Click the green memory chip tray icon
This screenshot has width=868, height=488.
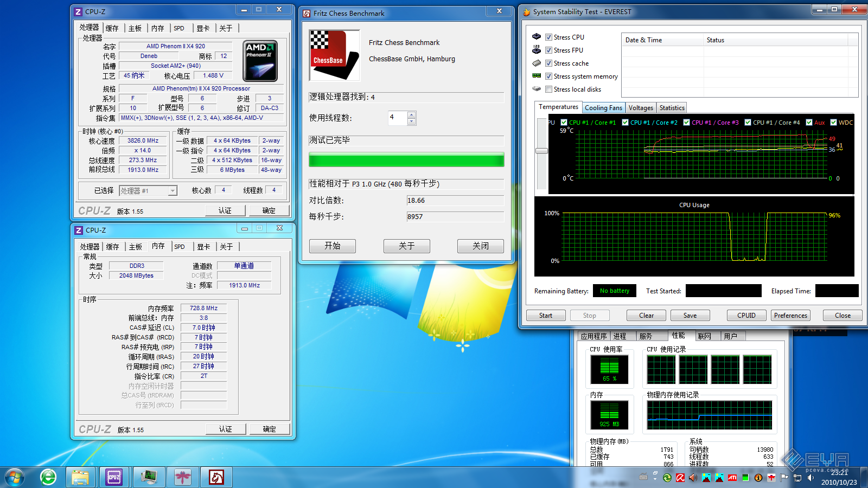click(x=745, y=478)
